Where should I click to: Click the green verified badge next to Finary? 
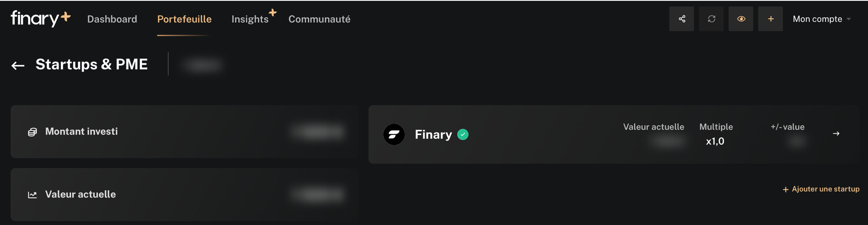pos(463,135)
